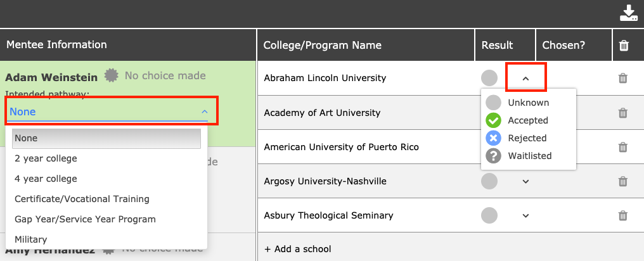The image size is (644, 261).
Task: Click Asbury Theological Seminary gray status circle
Action: pos(489,215)
